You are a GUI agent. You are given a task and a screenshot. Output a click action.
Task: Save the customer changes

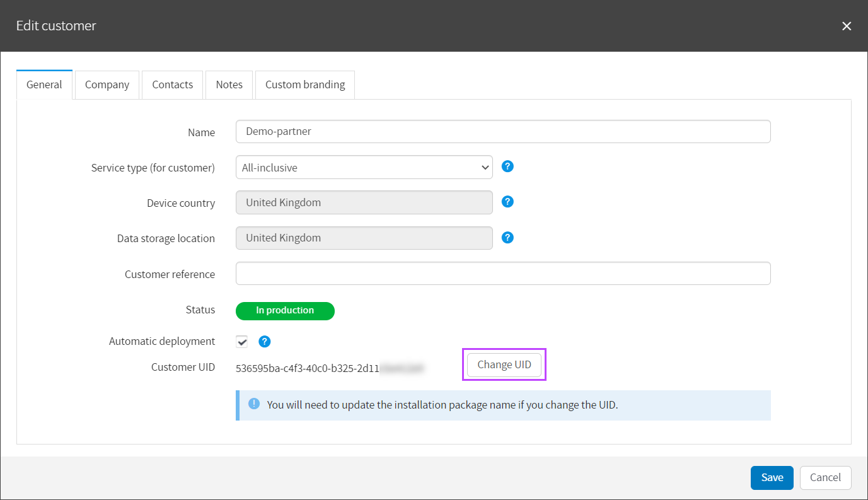point(772,478)
